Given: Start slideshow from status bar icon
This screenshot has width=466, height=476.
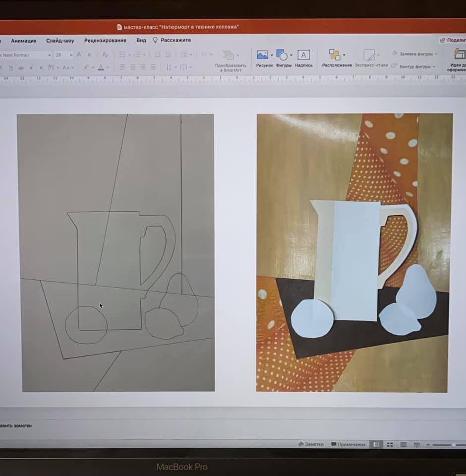Looking at the screenshot, I should pyautogui.click(x=416, y=445).
